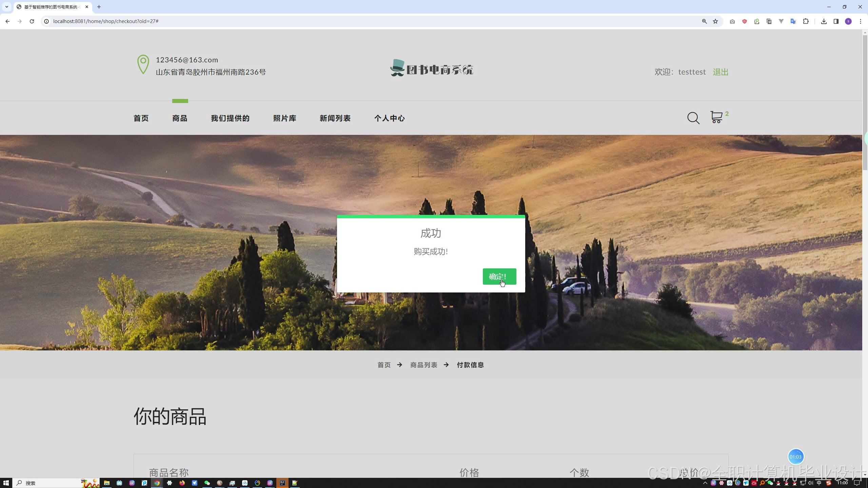868x488 pixels.
Task: Bookmark page with star icon
Action: 715,21
